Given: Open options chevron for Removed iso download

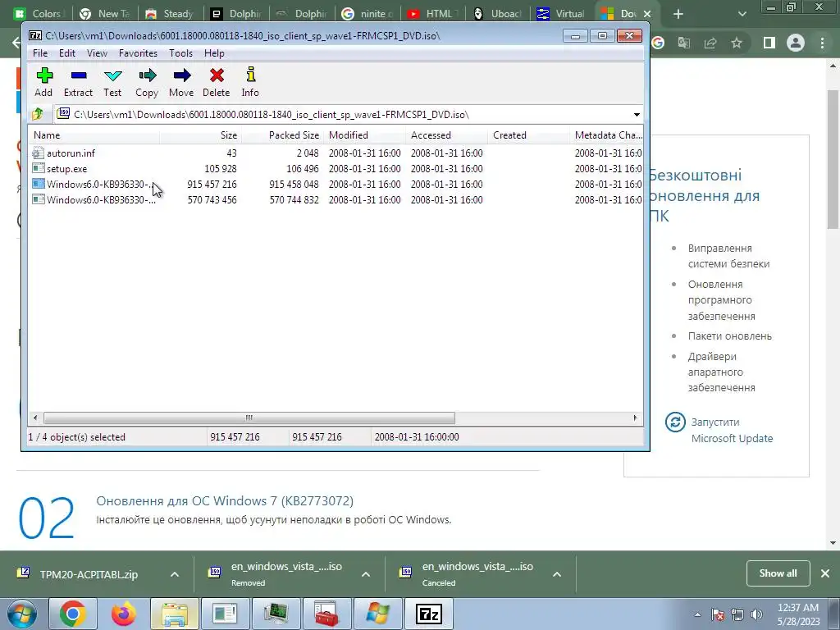Looking at the screenshot, I should 366,574.
